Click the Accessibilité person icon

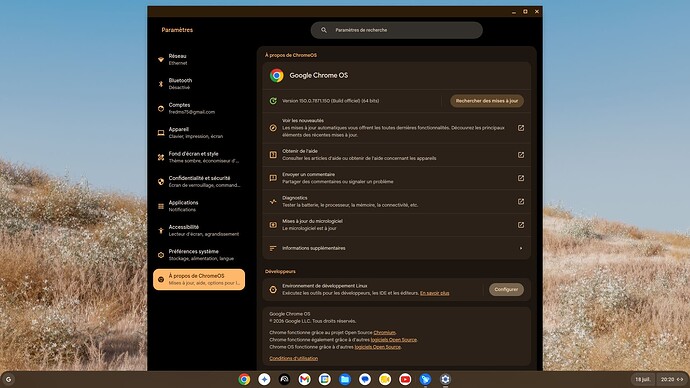point(161,231)
